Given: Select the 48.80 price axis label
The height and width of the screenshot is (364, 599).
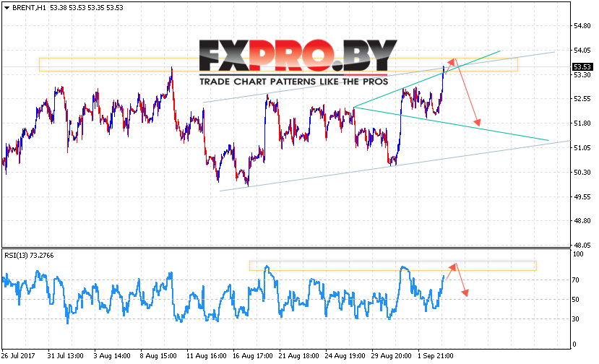Looking at the screenshot, I should click(x=582, y=221).
